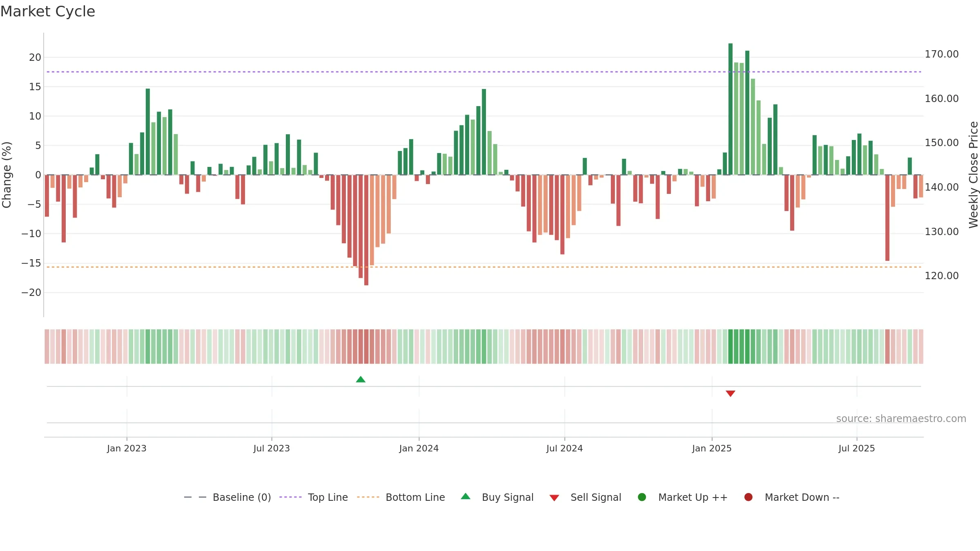
Task: Click the Market Cycle chart title
Action: (x=48, y=11)
